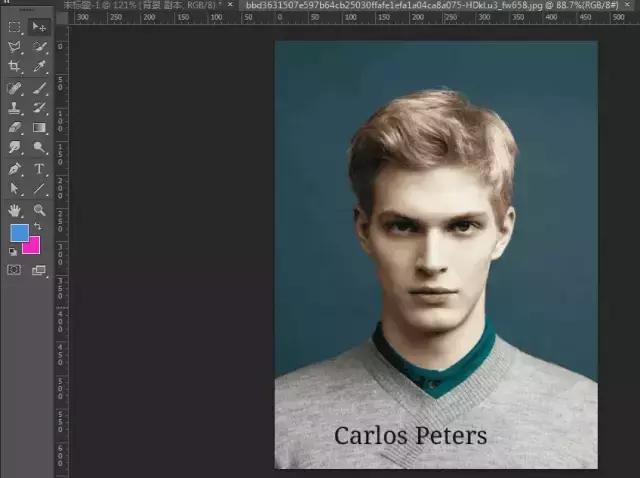Click the horizontal ruler at 0
The image size is (640, 478).
[x=280, y=18]
